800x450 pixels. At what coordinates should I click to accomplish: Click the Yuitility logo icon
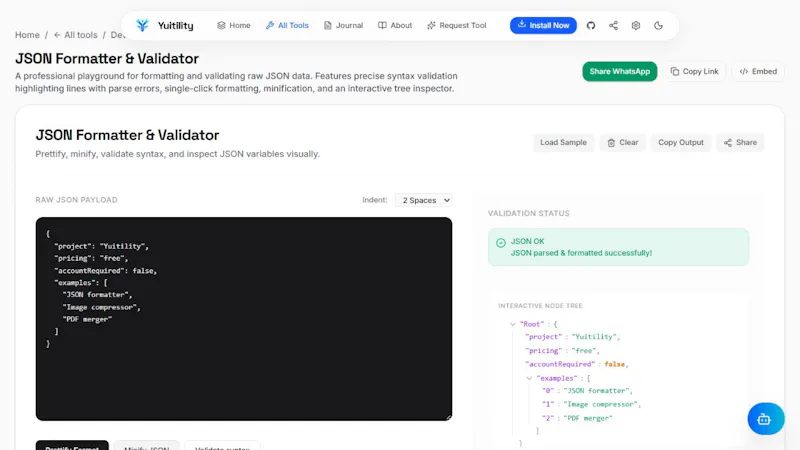pyautogui.click(x=142, y=25)
